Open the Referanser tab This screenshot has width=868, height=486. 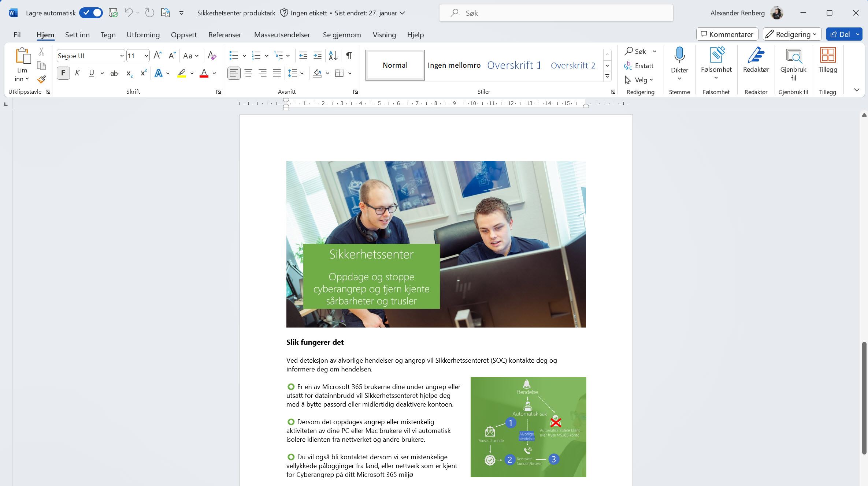[x=225, y=35]
